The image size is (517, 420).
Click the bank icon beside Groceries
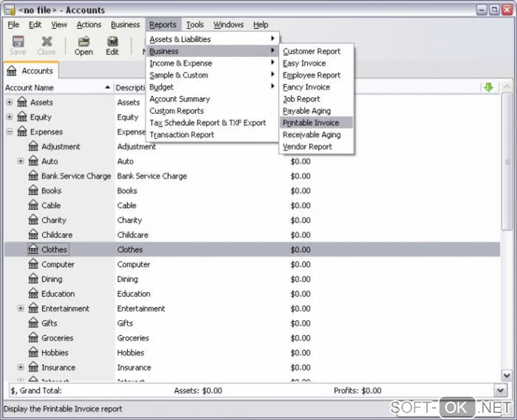pyautogui.click(x=33, y=337)
